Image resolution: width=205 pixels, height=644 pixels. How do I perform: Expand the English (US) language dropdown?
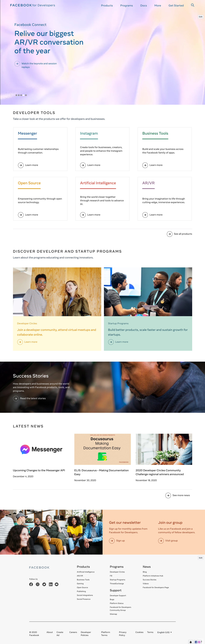[165, 632]
